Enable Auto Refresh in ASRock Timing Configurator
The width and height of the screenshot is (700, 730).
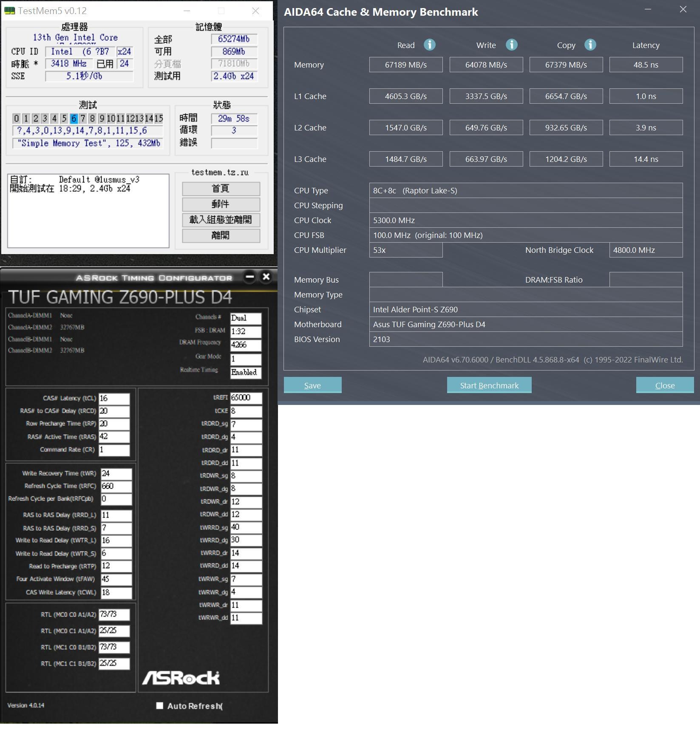pos(160,705)
